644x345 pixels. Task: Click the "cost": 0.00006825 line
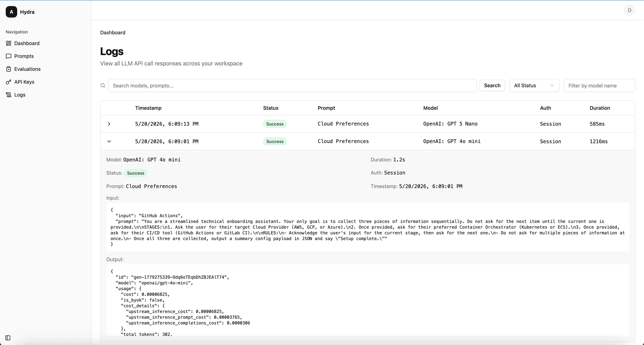click(145, 294)
